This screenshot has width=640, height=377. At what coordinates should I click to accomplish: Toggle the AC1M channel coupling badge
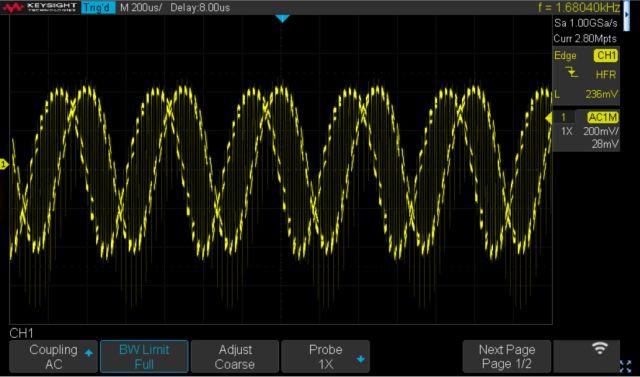pyautogui.click(x=603, y=118)
